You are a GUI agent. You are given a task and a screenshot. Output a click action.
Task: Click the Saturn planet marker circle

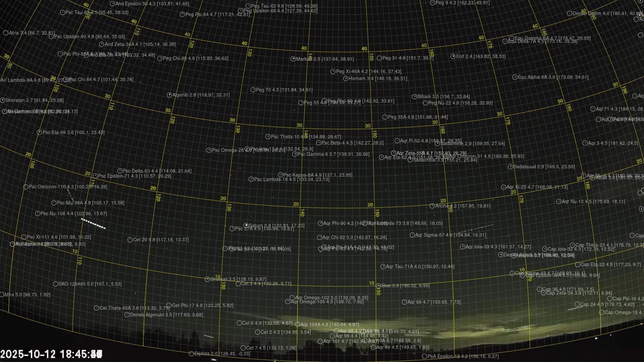(246, 225)
